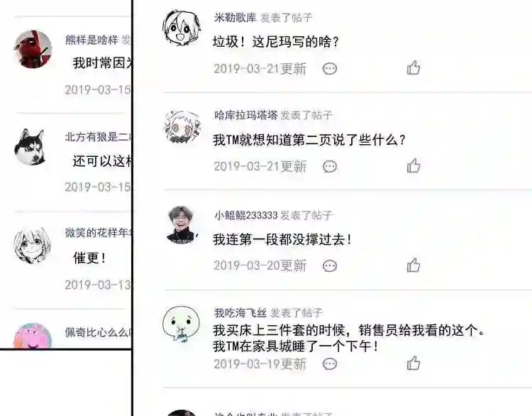Open 哈库拉玛塔塔's avatar picture
Viewport: 532px width, 416px height.
[182, 126]
